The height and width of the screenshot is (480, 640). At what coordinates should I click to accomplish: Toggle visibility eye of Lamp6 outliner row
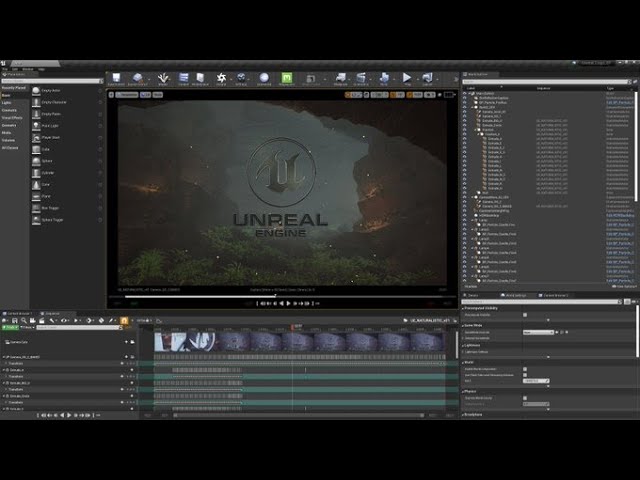465,267
